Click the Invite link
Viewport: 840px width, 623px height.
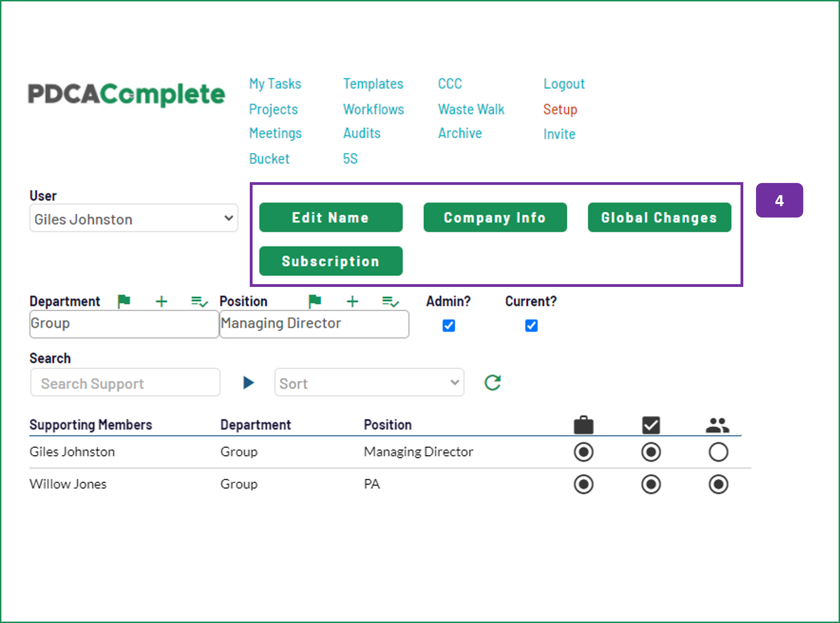click(559, 134)
